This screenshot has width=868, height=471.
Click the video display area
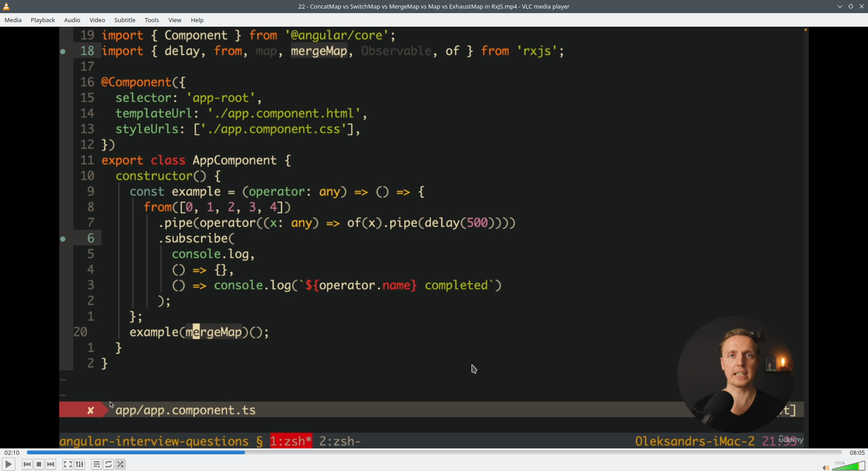[434, 237]
